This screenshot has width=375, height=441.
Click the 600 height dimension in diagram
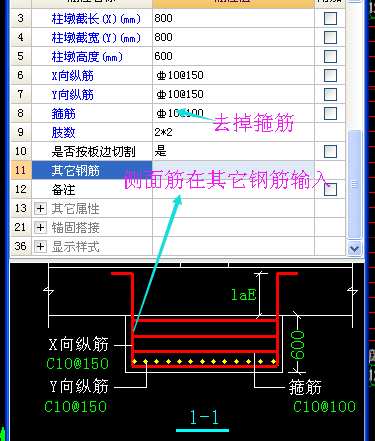tap(297, 345)
